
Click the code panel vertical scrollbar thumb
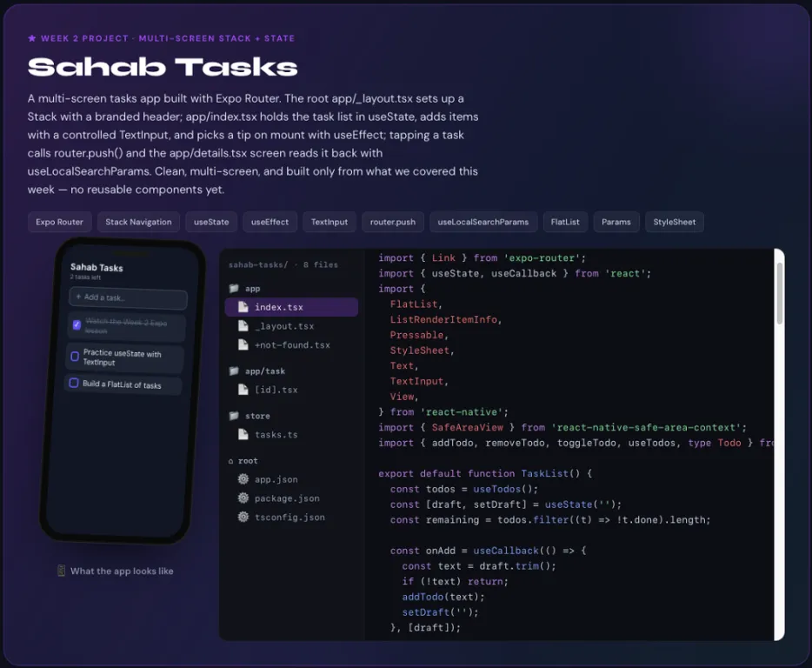pos(779,293)
